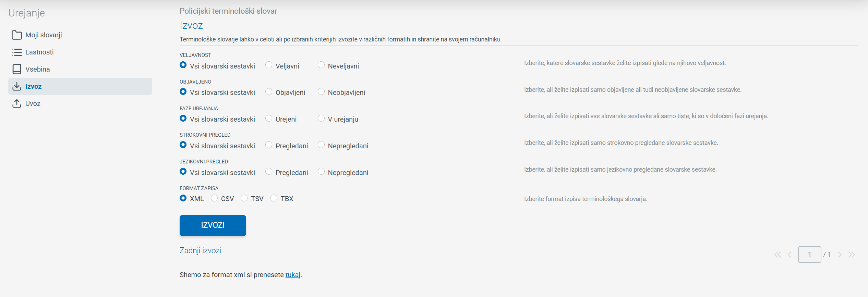This screenshot has width=868, height=297.
Task: Click the download icon beside Izvoz
Action: (x=16, y=86)
